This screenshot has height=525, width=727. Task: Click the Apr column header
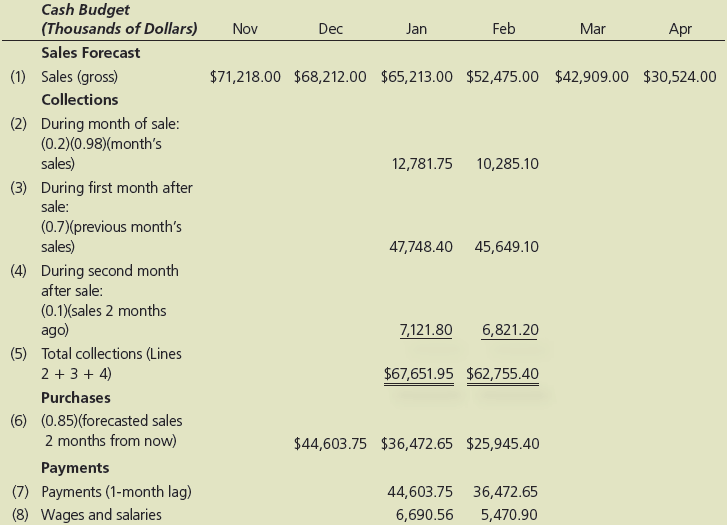coord(679,29)
